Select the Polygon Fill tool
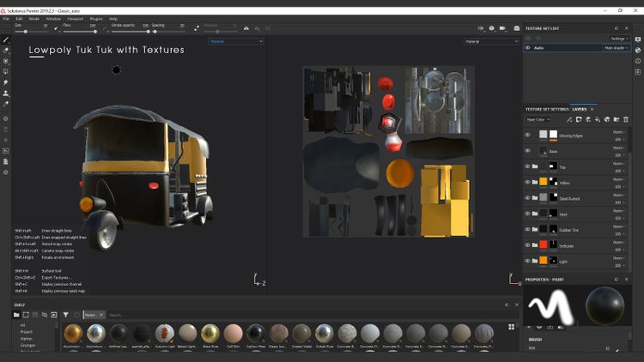Viewport: 644px width, 362px height. (6, 72)
